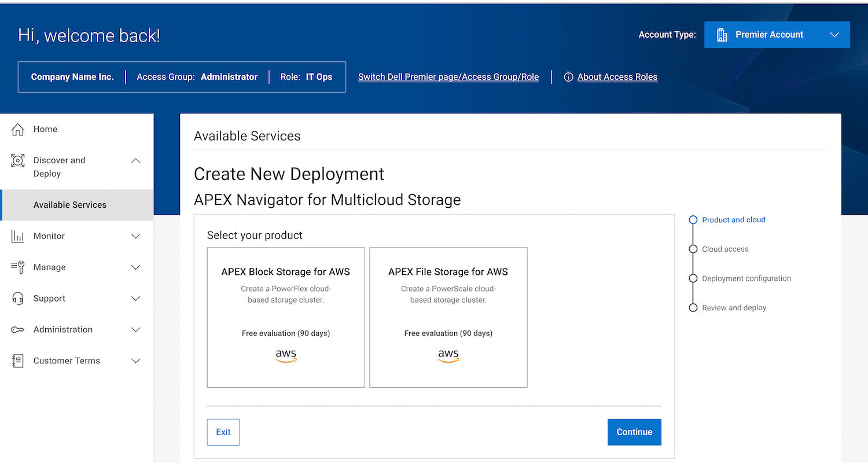Click the Manage wrench icon

click(18, 267)
